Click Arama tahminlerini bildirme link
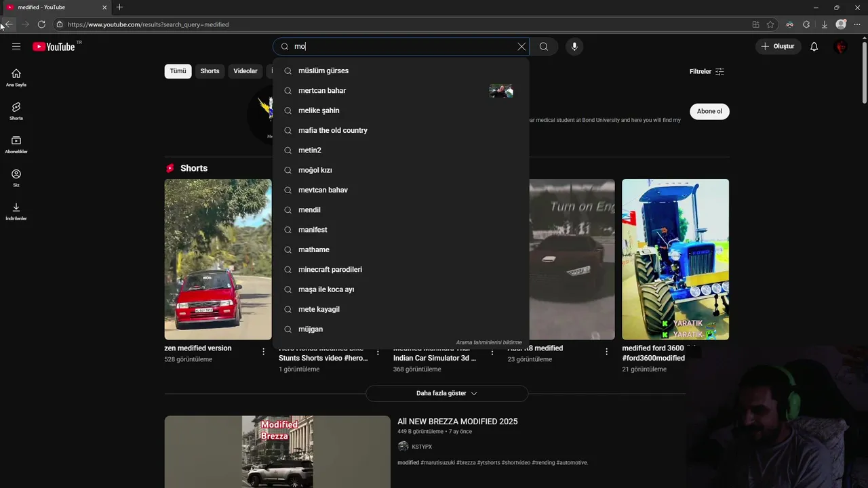The width and height of the screenshot is (868, 488). click(x=489, y=342)
